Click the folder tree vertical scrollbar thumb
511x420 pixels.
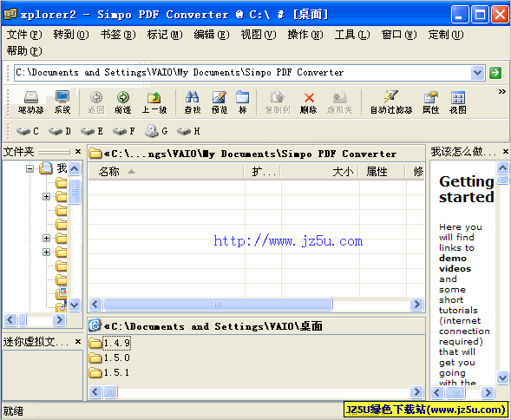coord(75,192)
